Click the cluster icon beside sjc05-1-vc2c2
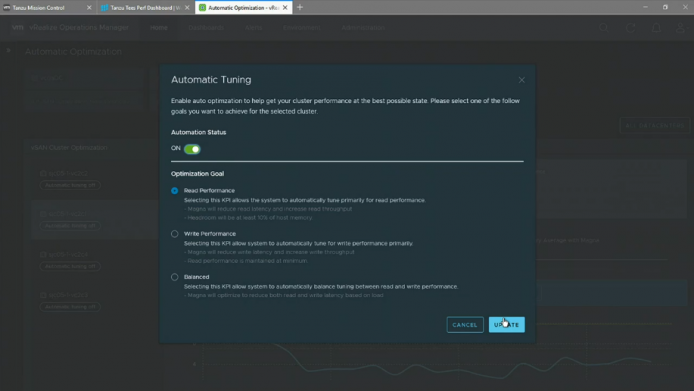This screenshot has height=391, width=694. (43, 174)
